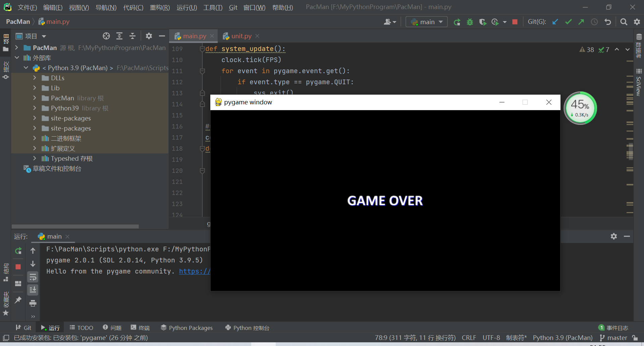The height and width of the screenshot is (346, 644).
Task: Collapse the 外部库 node
Action: [x=16, y=58]
